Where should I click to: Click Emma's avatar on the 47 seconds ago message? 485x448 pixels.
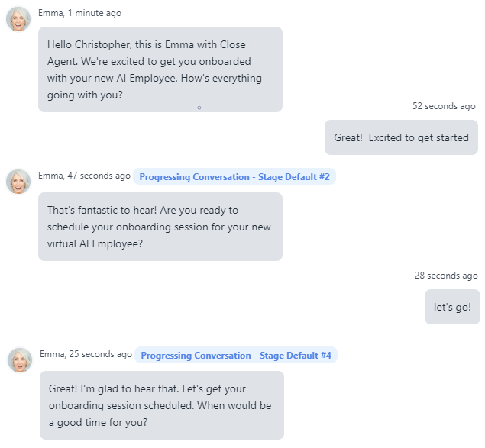click(x=18, y=182)
